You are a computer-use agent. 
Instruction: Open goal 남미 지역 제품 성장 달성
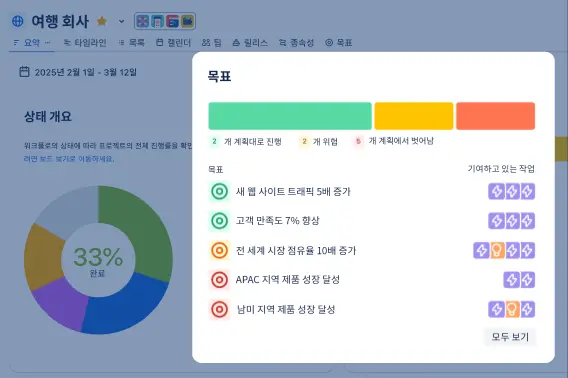pos(286,310)
